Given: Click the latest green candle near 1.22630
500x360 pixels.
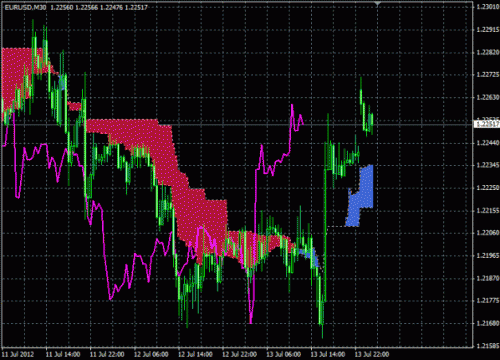Looking at the screenshot, I should pyautogui.click(x=372, y=123).
